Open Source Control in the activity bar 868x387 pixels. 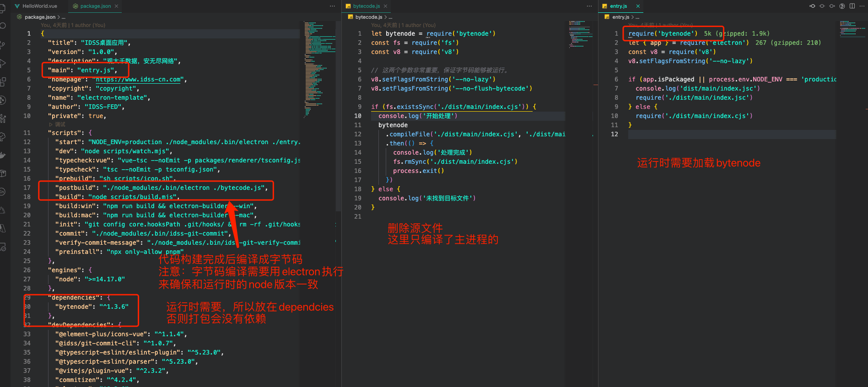(2, 45)
